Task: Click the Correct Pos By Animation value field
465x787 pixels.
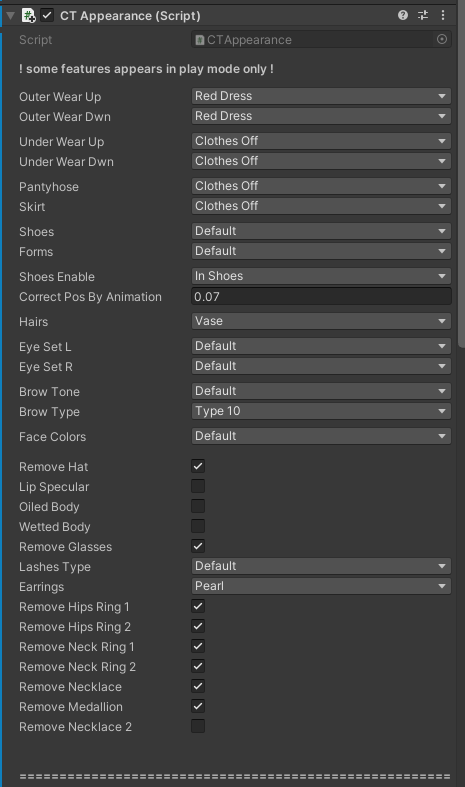Action: tap(321, 297)
